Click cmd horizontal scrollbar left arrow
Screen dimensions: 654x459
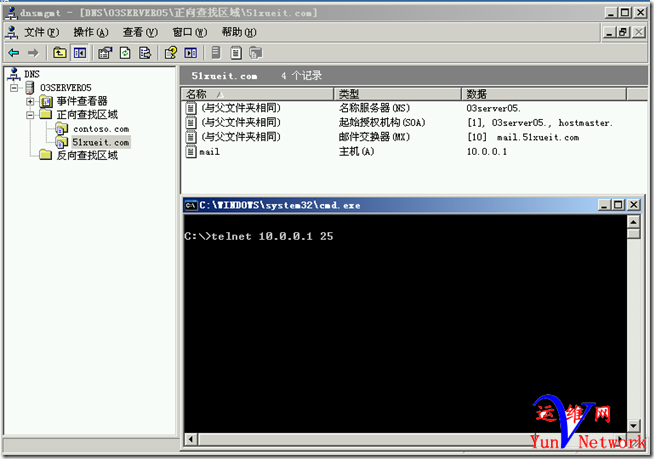point(191,439)
